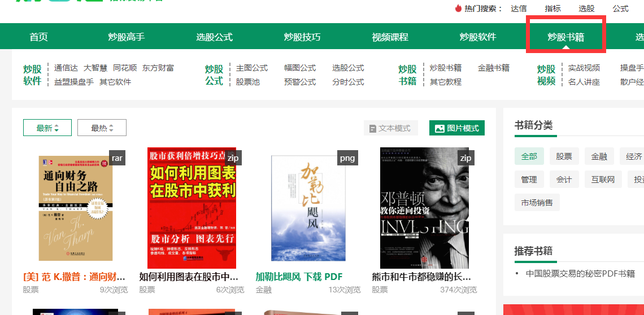This screenshot has height=315, width=644.
Task: Open title link [美] 范 K.撒普：通向财...
Action: click(75, 277)
